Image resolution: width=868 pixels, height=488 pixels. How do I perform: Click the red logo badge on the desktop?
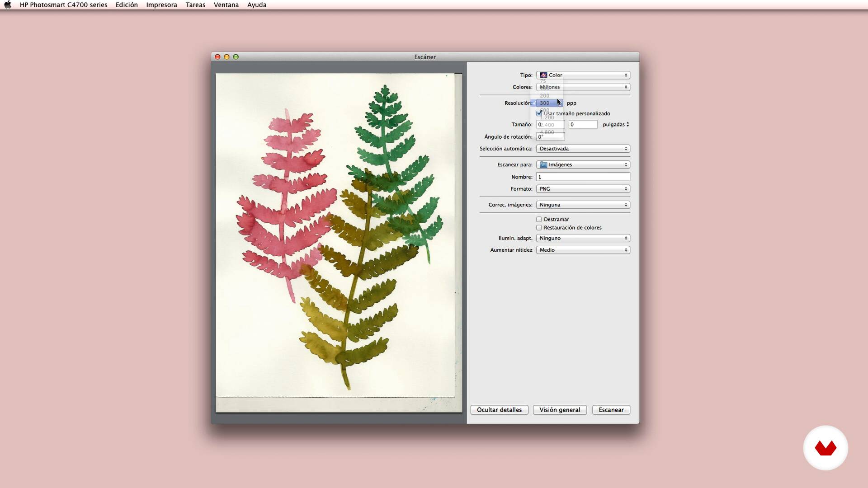pyautogui.click(x=826, y=448)
